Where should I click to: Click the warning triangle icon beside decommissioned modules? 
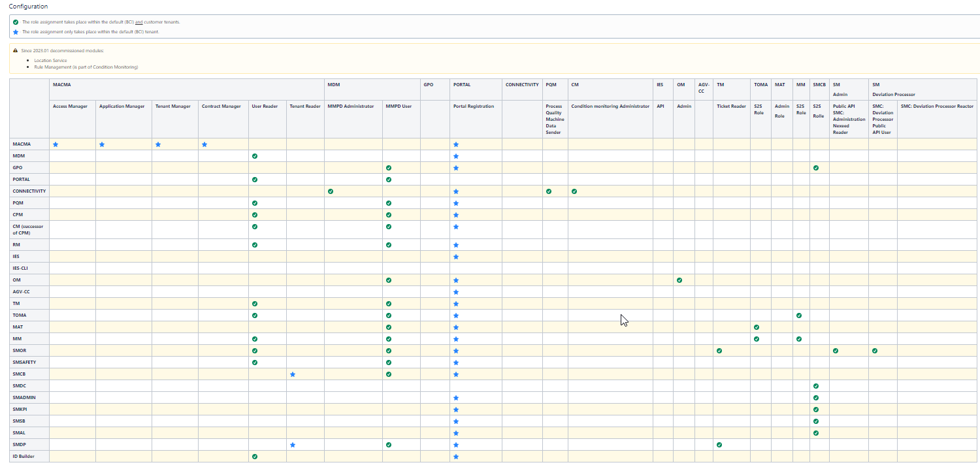point(16,50)
